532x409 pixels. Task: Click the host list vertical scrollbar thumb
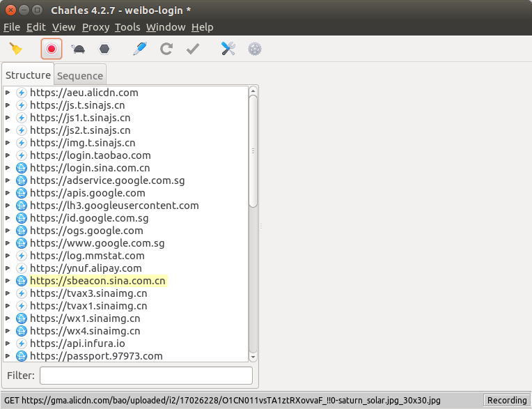[x=253, y=151]
